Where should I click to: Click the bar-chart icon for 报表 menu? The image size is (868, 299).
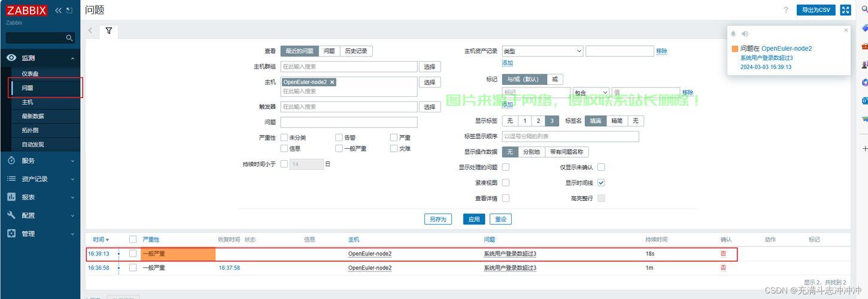point(11,197)
